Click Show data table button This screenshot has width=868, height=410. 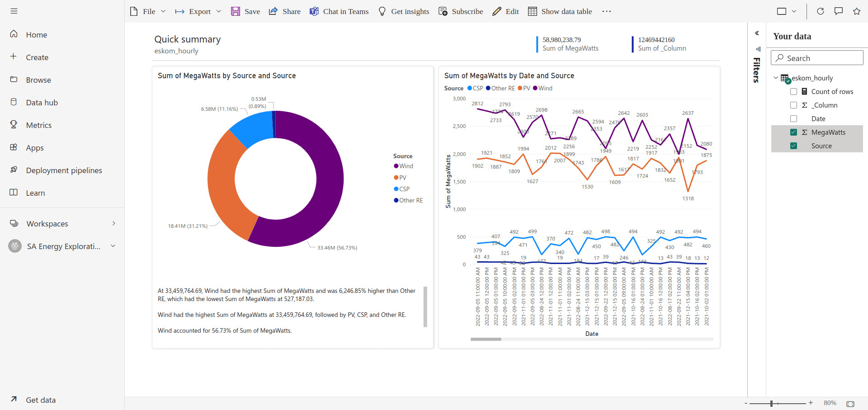pos(560,11)
